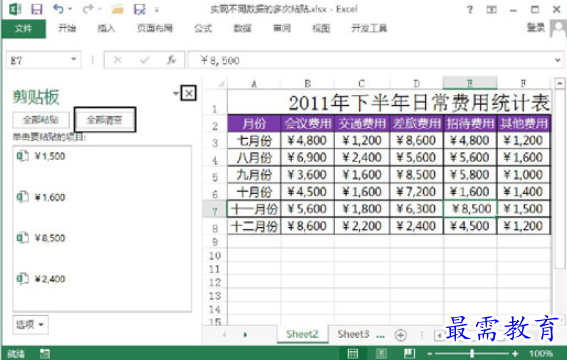This screenshot has width=567, height=360.
Task: Click the Open folder icon in title bar
Action: click(x=118, y=9)
